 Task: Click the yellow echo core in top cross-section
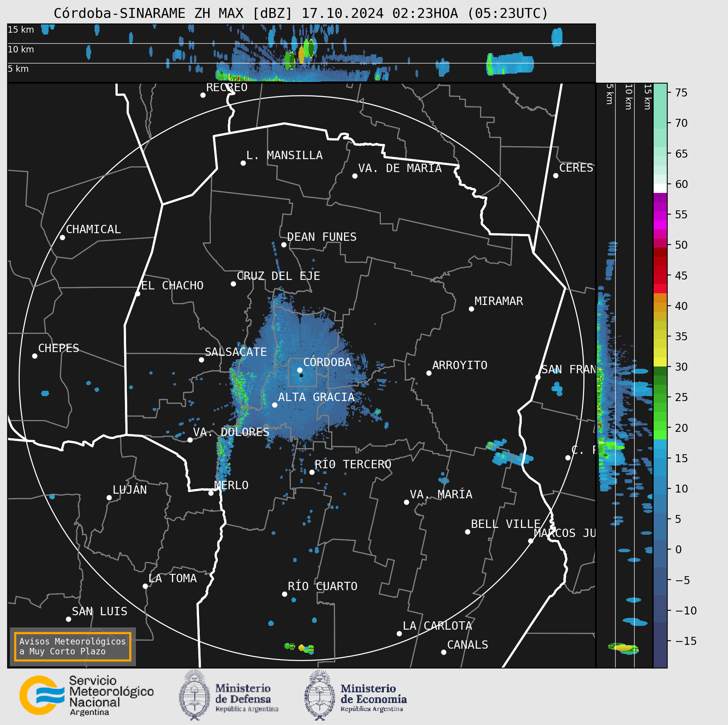tap(302, 54)
